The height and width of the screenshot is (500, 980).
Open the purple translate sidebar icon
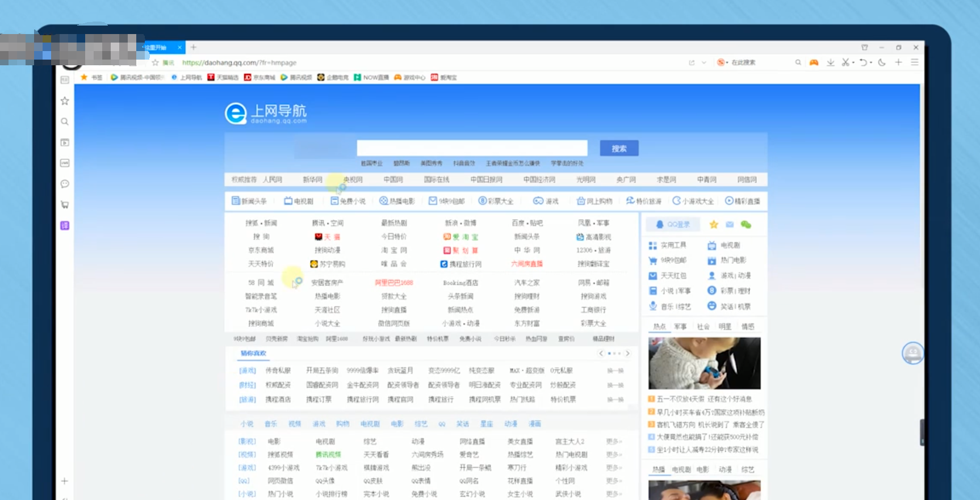pyautogui.click(x=65, y=226)
